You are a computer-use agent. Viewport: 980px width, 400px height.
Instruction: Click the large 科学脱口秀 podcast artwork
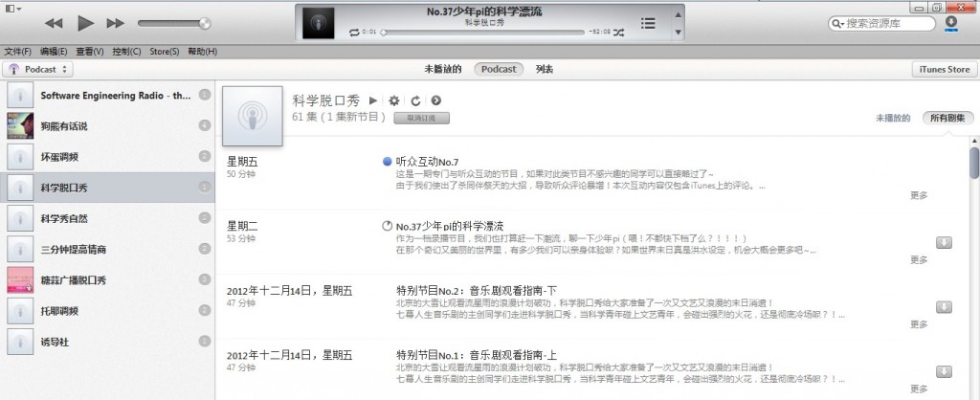pyautogui.click(x=253, y=116)
